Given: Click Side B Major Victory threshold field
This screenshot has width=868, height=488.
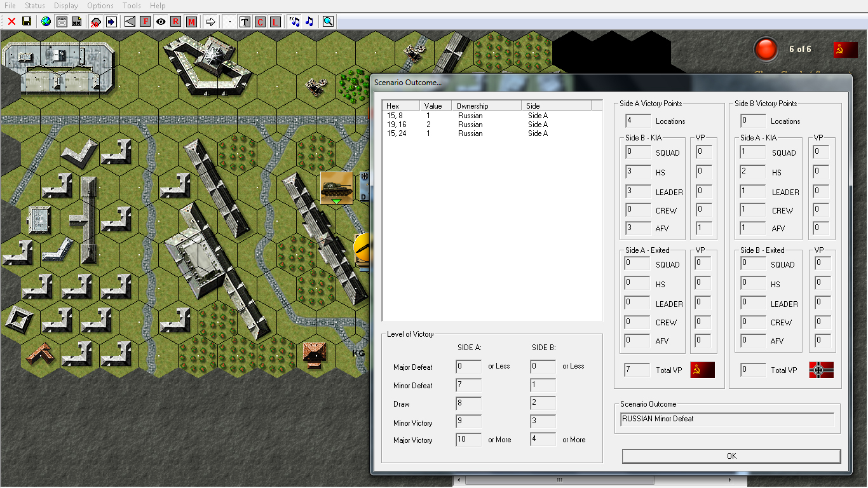Looking at the screenshot, I should coord(543,440).
